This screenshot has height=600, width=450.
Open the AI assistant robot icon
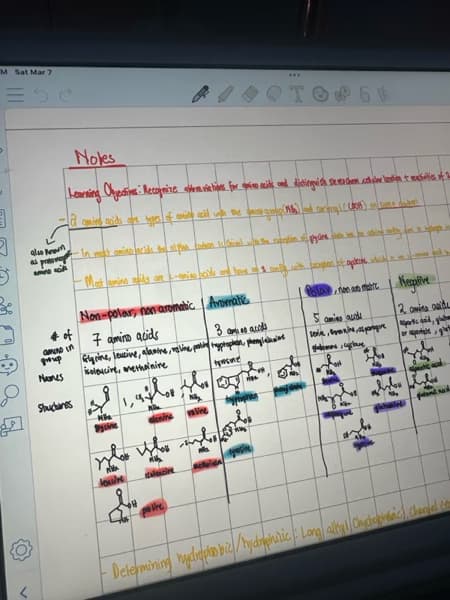[9, 364]
